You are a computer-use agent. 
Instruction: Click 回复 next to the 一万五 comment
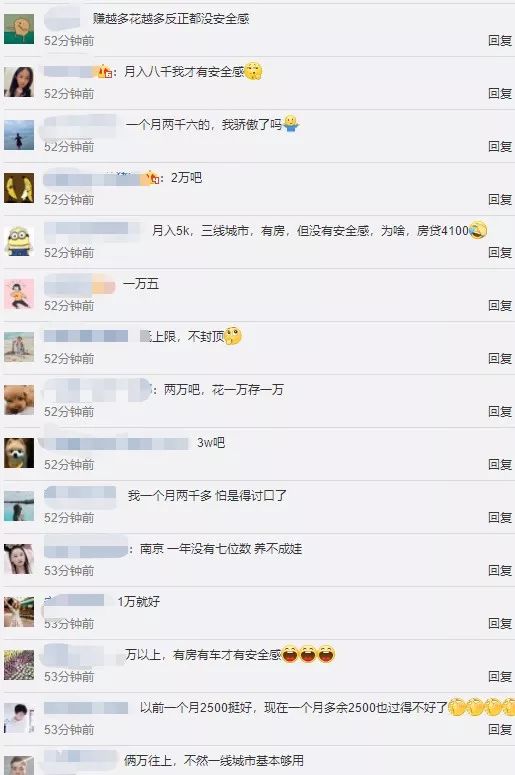500,305
